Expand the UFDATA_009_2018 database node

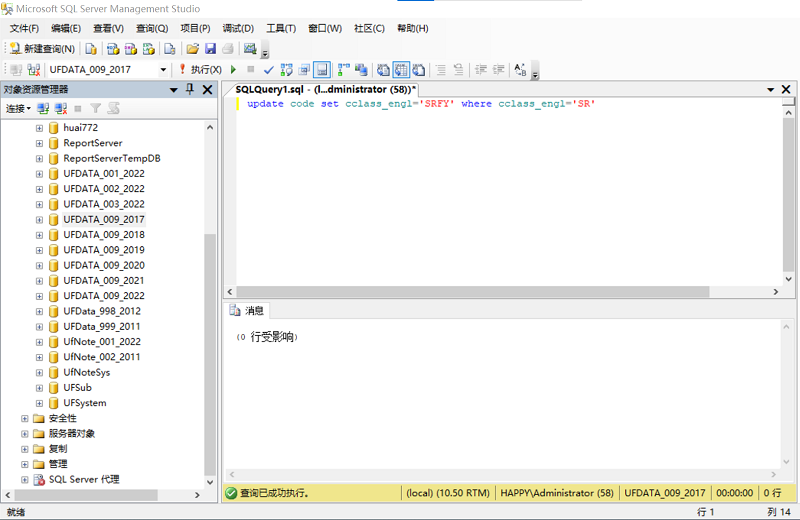tap(40, 235)
